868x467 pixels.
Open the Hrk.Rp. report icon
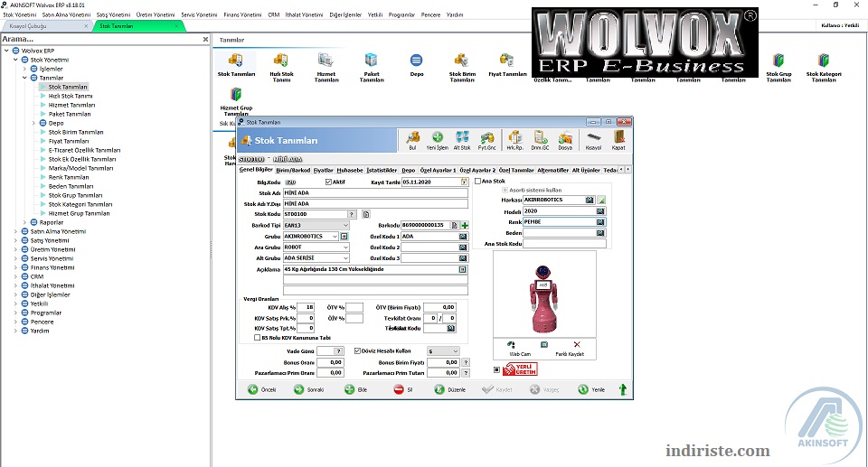tap(514, 141)
